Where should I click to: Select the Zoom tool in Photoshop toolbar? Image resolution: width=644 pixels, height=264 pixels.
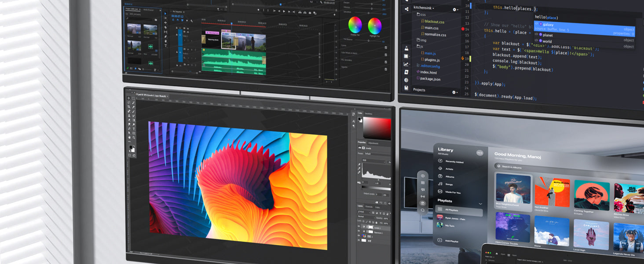coord(134,138)
